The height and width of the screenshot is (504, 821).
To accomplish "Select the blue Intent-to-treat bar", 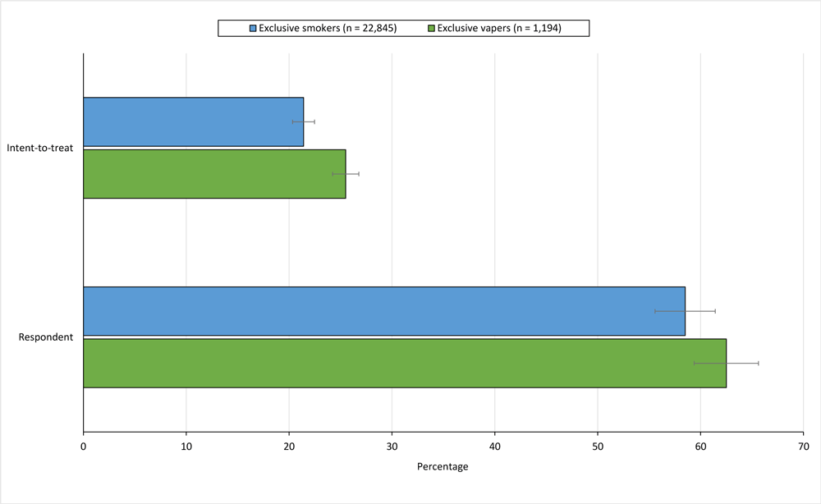I will (x=189, y=121).
